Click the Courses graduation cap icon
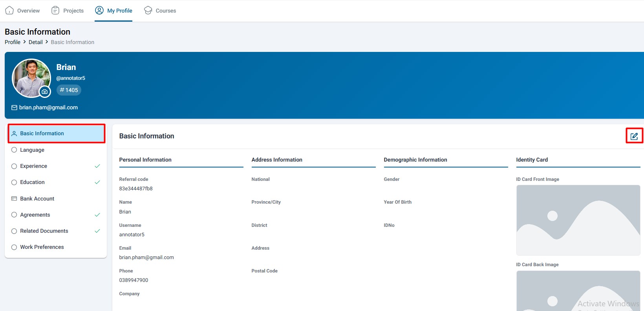The width and height of the screenshot is (644, 311). click(x=148, y=11)
